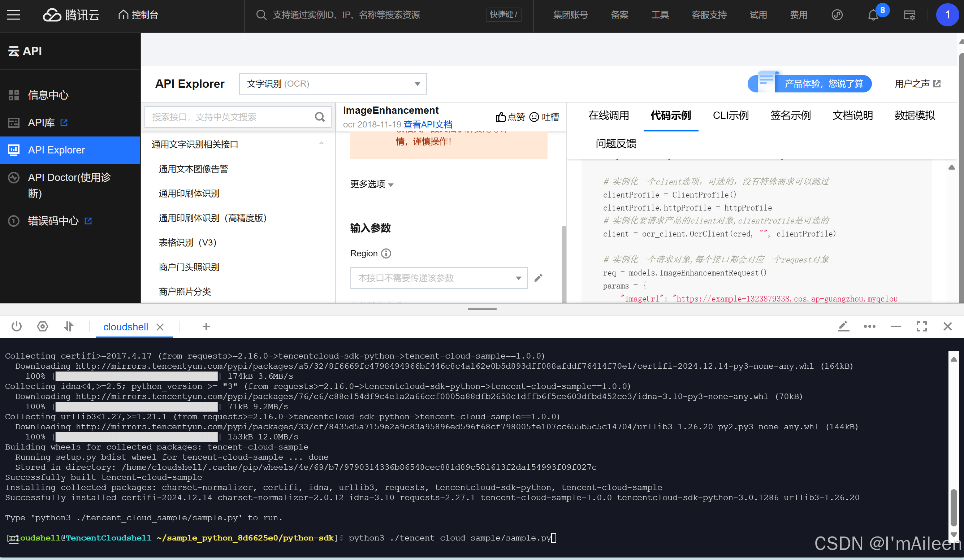Click the Region info icon

pos(386,253)
